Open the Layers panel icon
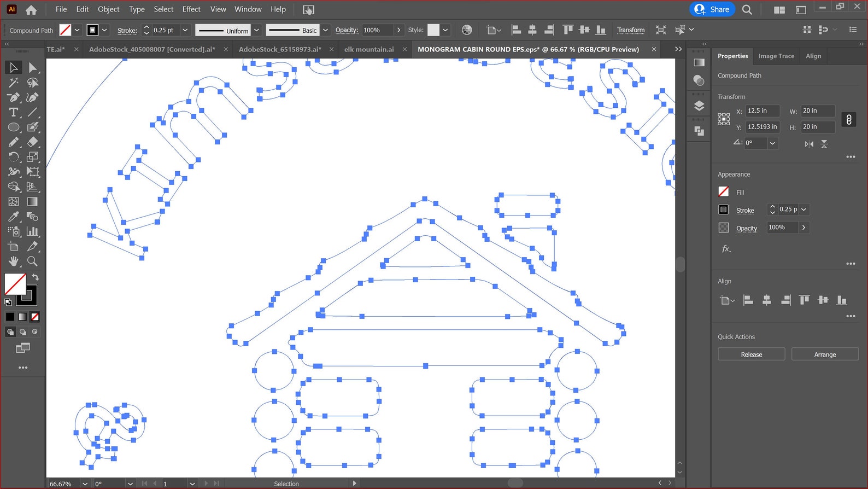This screenshot has height=489, width=868. 699,106
